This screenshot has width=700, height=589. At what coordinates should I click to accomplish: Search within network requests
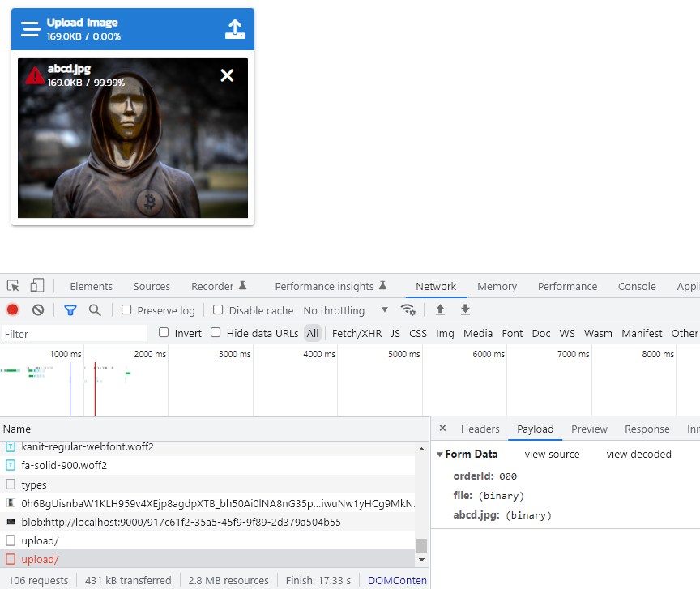point(96,310)
